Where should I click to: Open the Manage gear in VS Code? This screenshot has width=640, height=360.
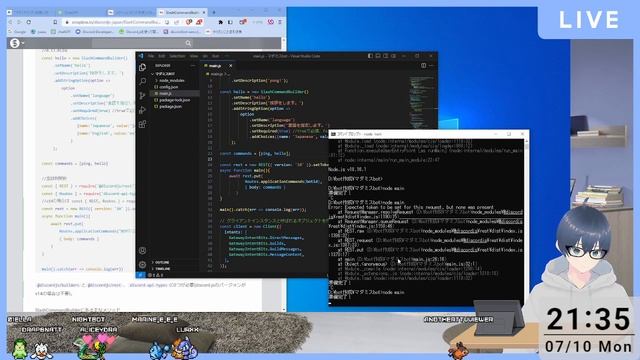pyautogui.click(x=142, y=264)
